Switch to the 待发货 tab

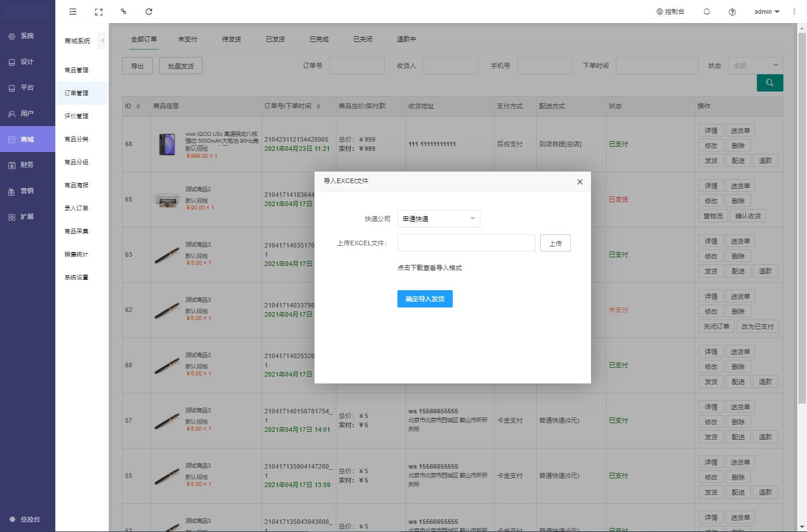click(x=231, y=39)
